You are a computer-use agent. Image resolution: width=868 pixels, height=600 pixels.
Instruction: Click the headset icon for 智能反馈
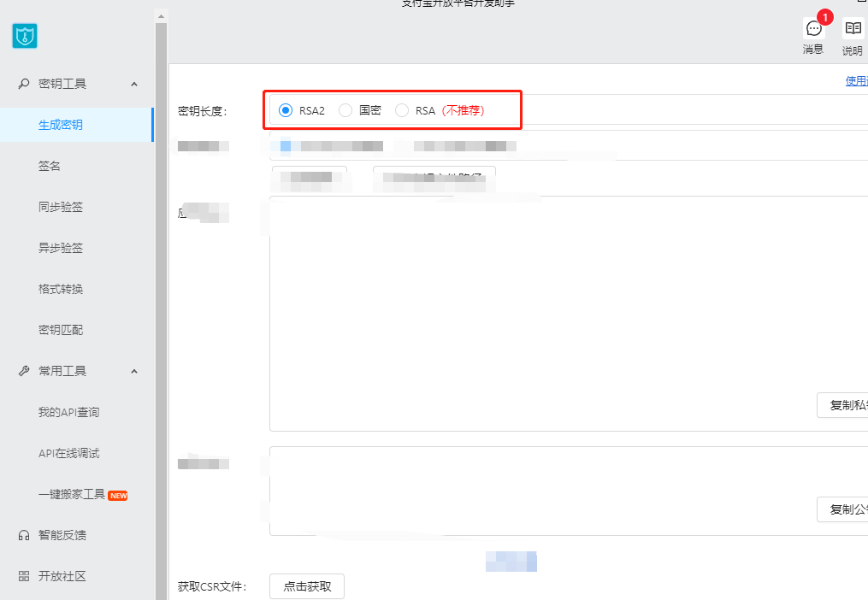(x=24, y=535)
